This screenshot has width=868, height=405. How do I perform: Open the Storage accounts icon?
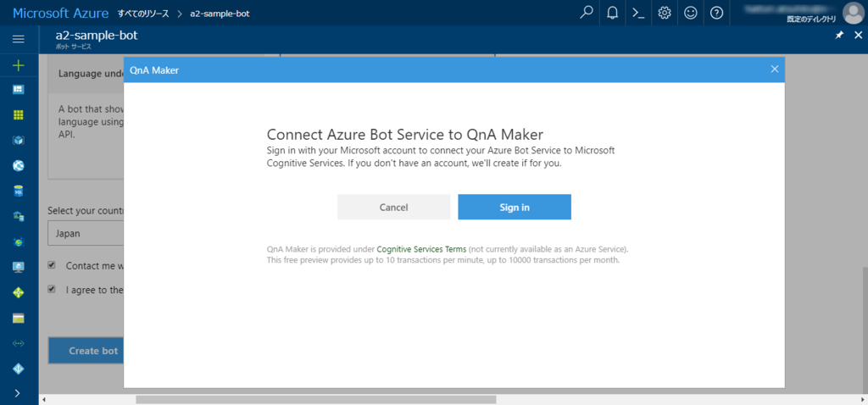[19, 318]
